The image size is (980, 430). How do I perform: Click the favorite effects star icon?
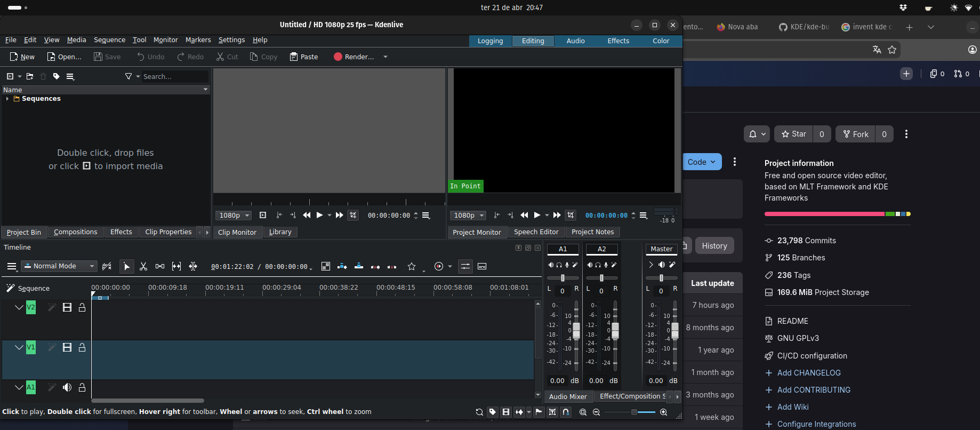[x=412, y=266]
